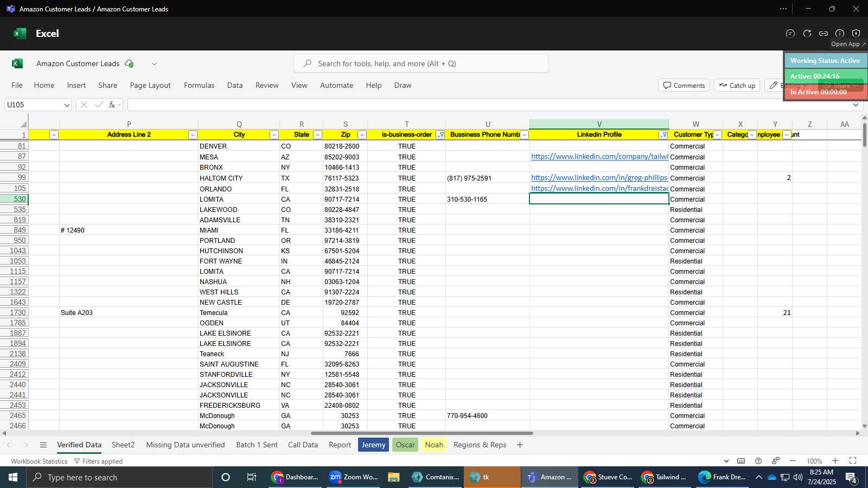
Task: Expand the Name Box dropdown
Action: coord(66,105)
